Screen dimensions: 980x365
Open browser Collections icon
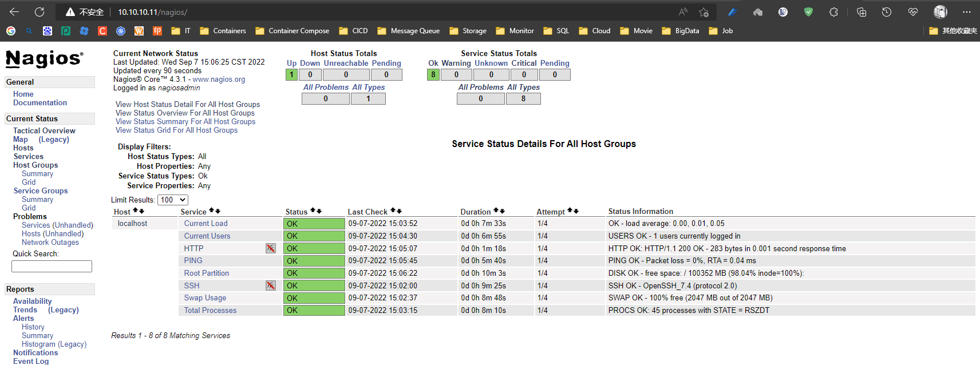(x=861, y=12)
